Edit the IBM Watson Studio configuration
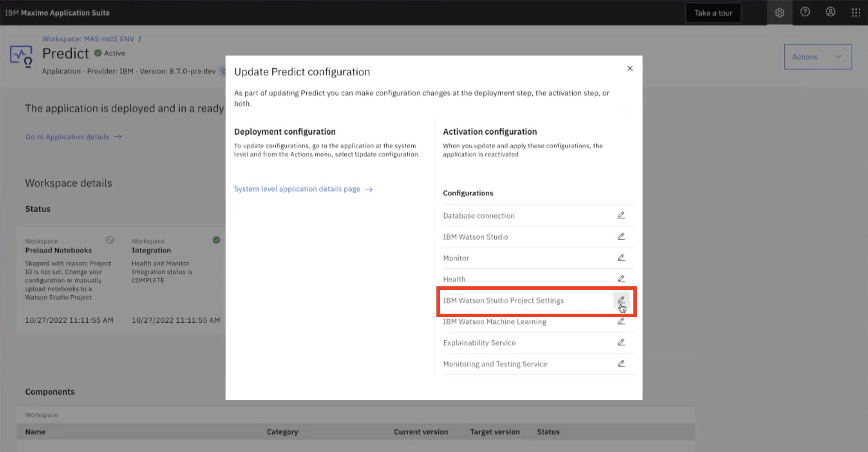This screenshot has width=868, height=452. [x=621, y=236]
